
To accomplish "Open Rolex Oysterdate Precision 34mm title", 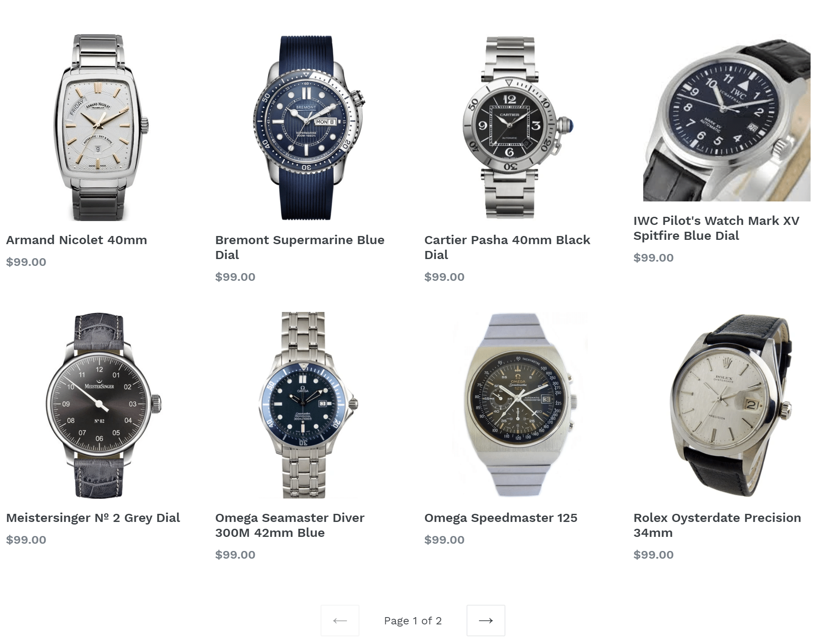I will (717, 525).
